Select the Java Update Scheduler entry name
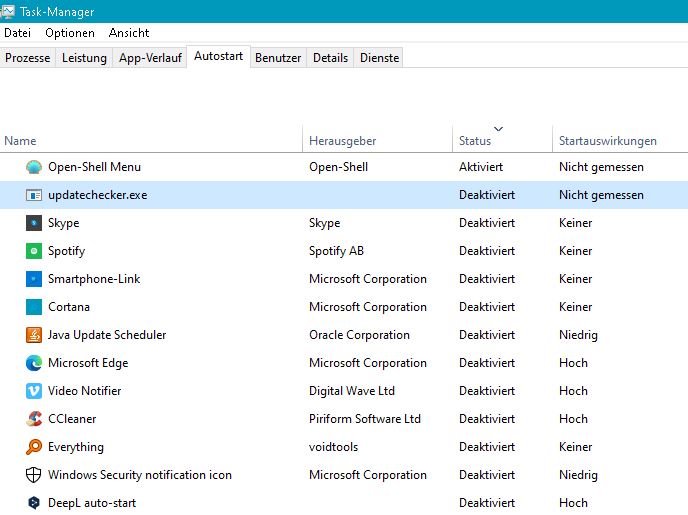The width and height of the screenshot is (688, 515). (x=107, y=335)
